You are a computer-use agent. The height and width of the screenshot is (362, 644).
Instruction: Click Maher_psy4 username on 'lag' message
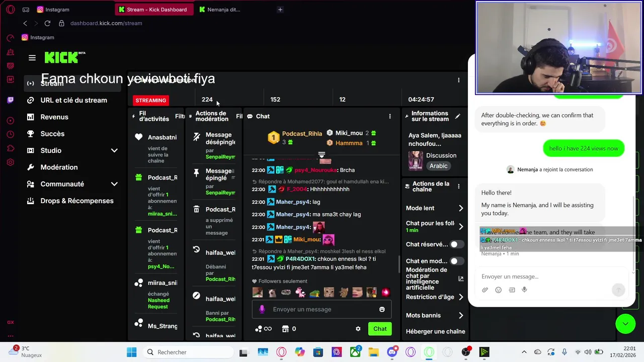pos(293,202)
